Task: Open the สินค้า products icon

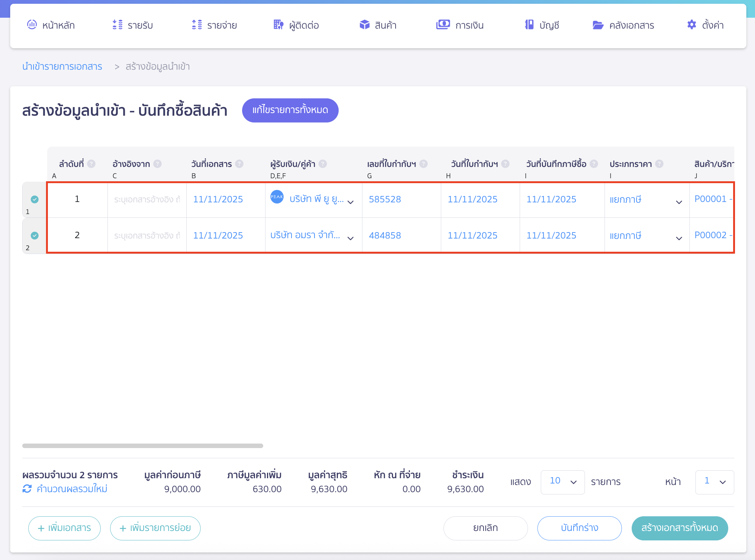Action: 364,25
